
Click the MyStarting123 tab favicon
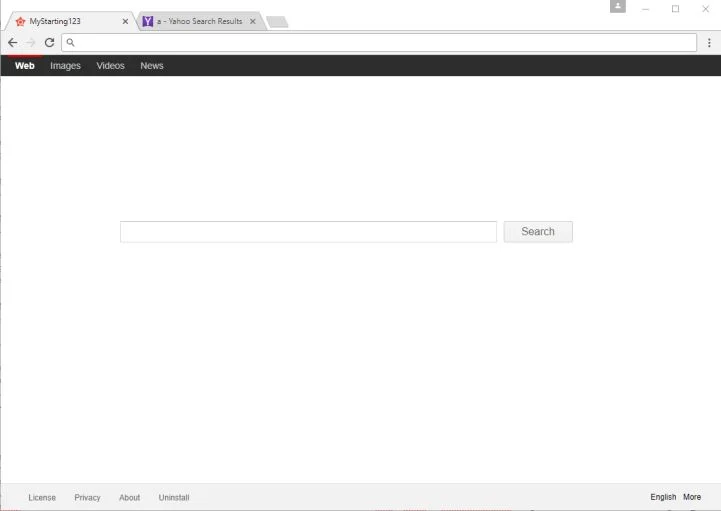pos(20,22)
